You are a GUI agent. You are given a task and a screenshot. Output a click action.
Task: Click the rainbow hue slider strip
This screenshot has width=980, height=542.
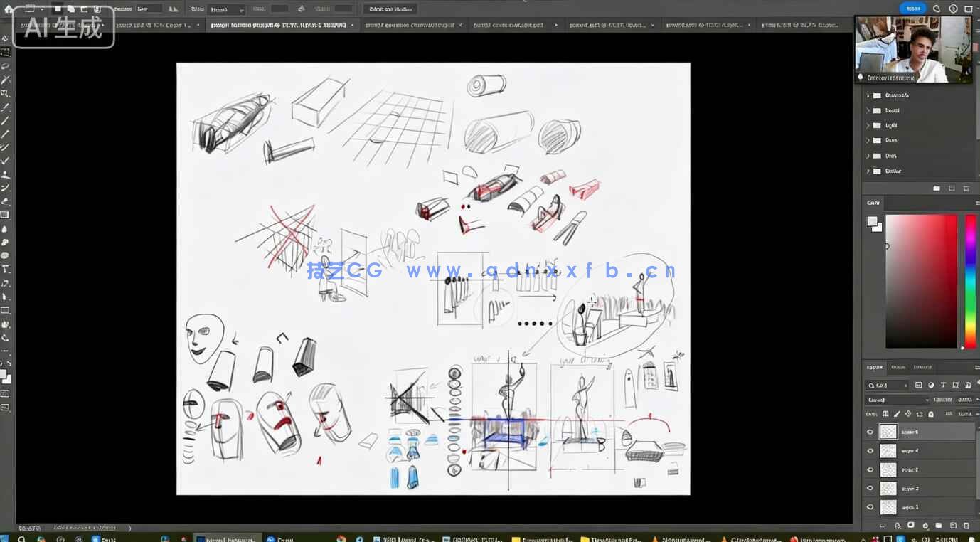pyautogui.click(x=970, y=281)
